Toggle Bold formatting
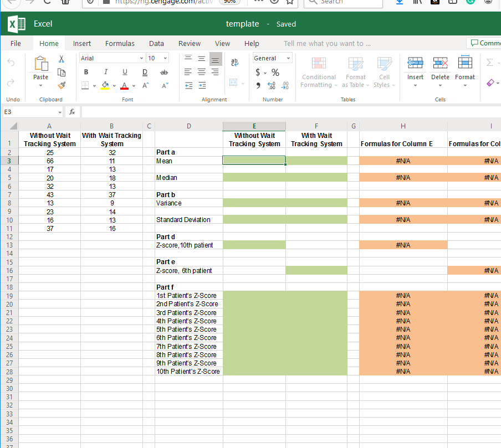 click(x=86, y=72)
